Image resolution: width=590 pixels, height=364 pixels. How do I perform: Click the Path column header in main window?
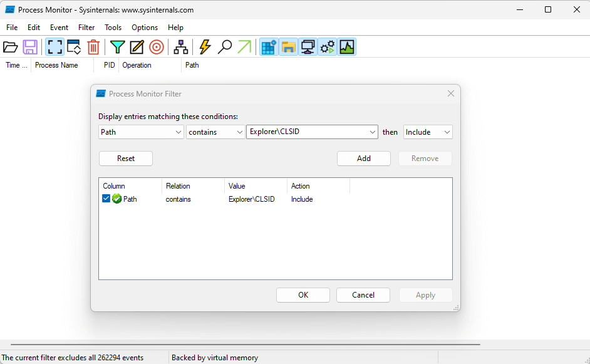coord(192,65)
